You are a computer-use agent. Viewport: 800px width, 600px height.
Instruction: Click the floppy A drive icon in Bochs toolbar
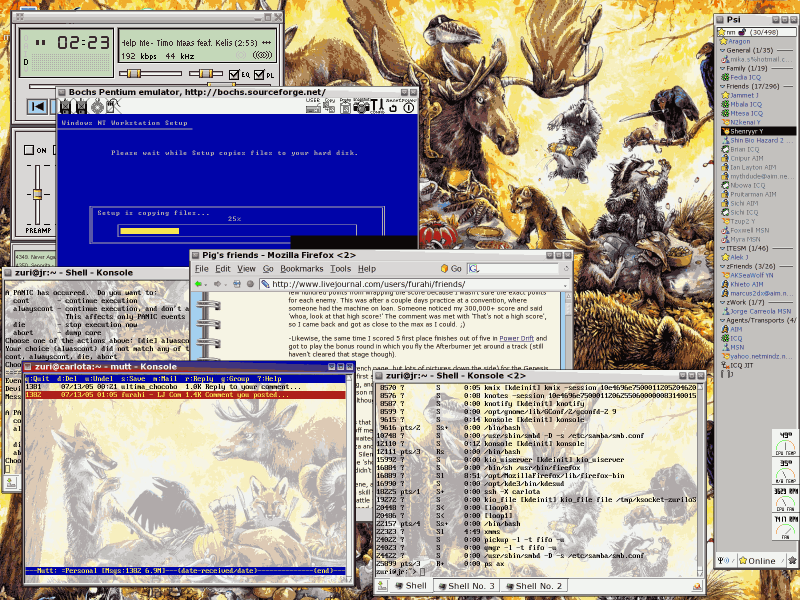(x=66, y=106)
